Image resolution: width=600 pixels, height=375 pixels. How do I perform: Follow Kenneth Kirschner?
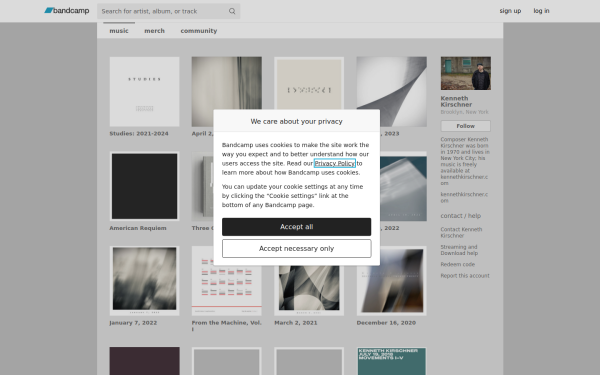click(465, 126)
